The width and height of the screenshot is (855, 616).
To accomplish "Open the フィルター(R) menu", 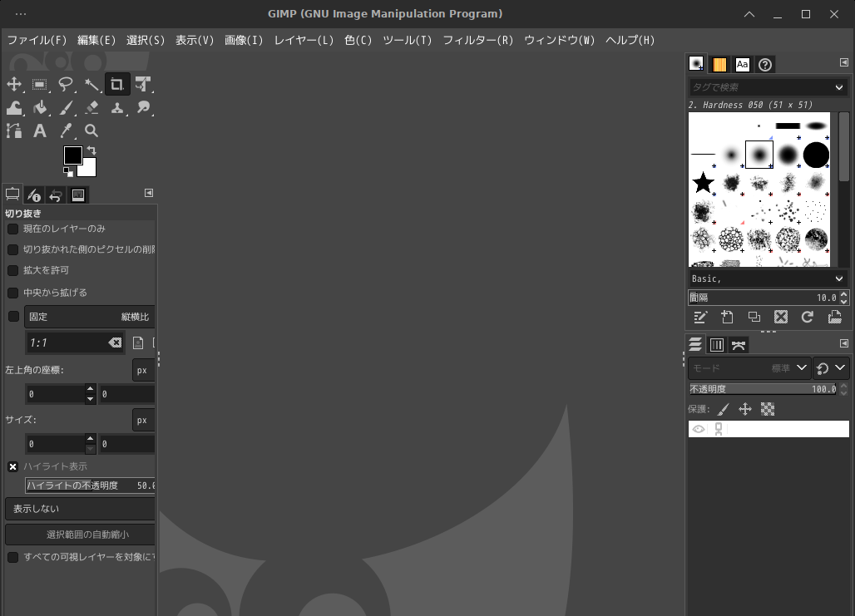I will [x=477, y=40].
